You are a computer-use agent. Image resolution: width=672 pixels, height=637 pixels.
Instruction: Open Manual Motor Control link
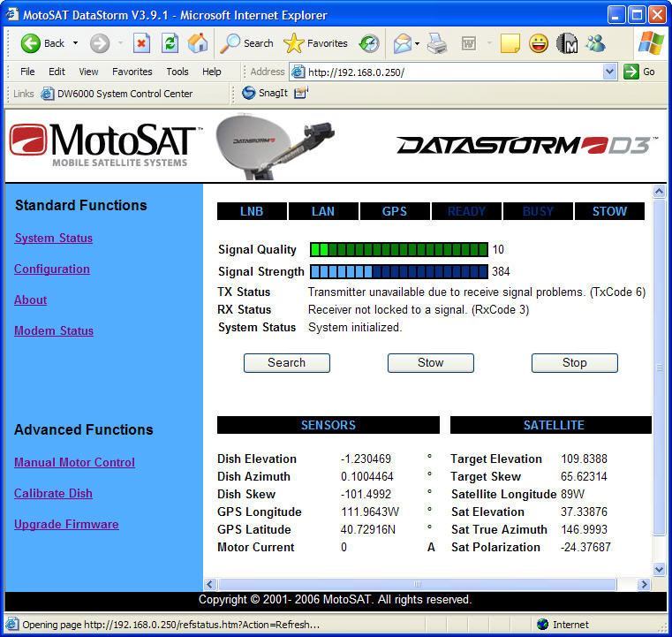click(x=74, y=462)
